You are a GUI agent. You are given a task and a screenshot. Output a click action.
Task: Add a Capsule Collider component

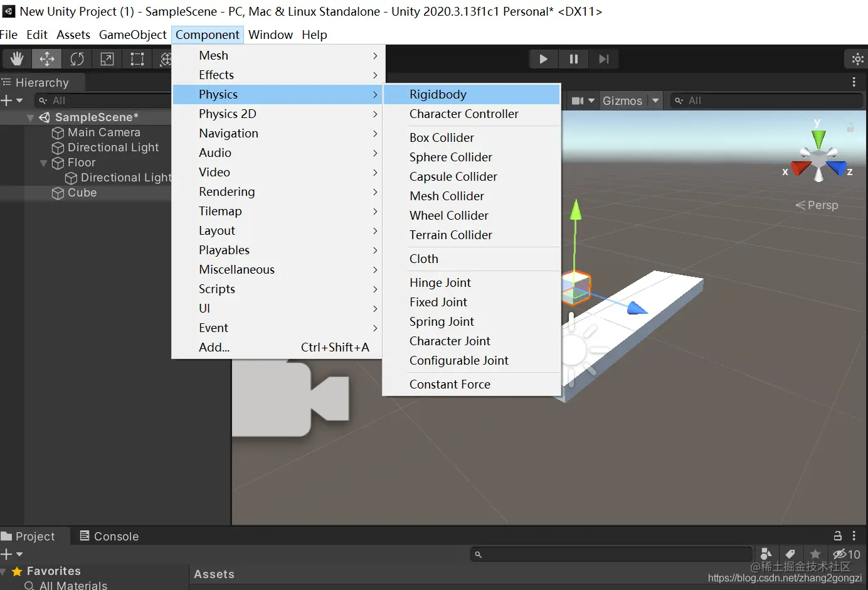(471, 176)
